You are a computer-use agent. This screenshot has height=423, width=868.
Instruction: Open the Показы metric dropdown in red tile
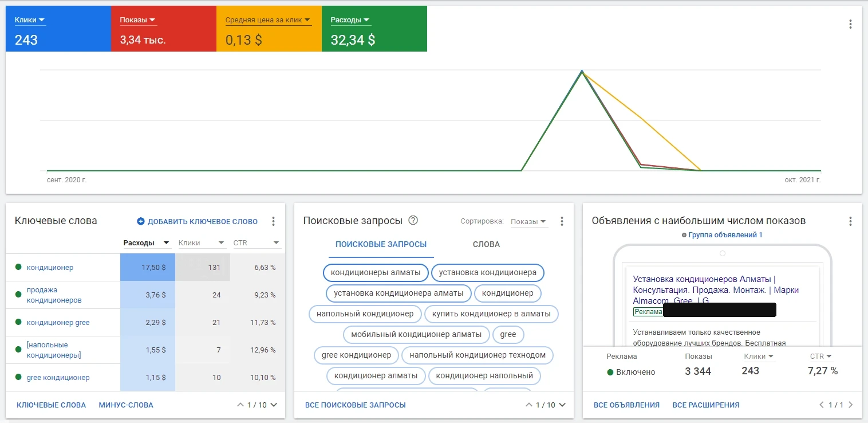point(138,20)
